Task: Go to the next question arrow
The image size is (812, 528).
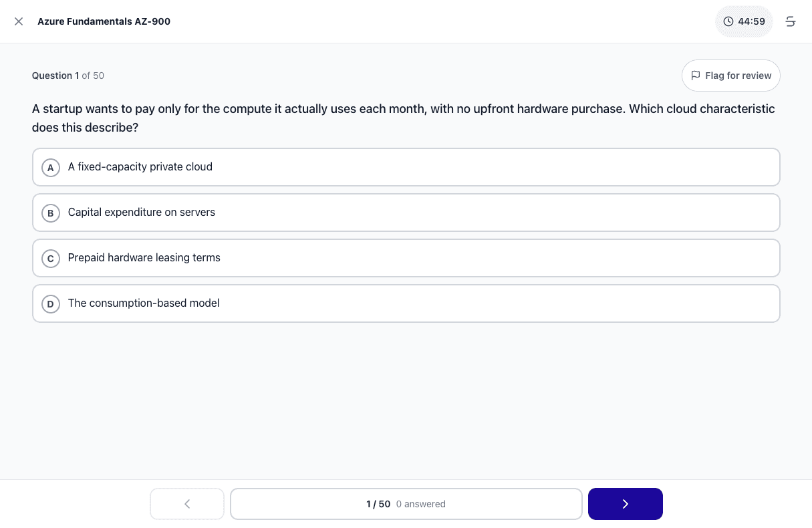Action: (x=626, y=504)
